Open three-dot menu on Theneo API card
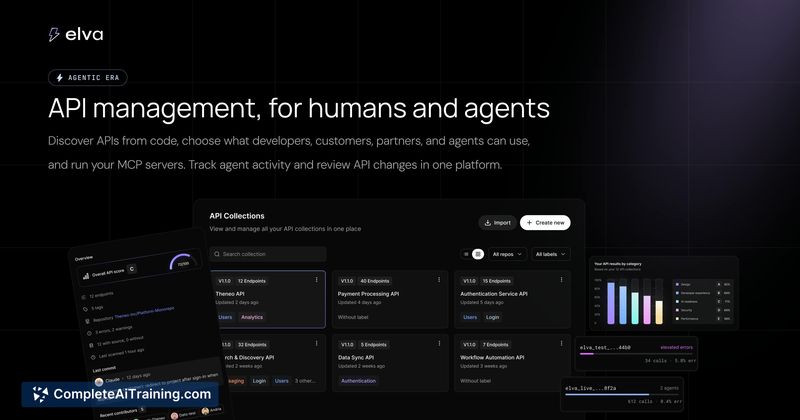 point(316,280)
